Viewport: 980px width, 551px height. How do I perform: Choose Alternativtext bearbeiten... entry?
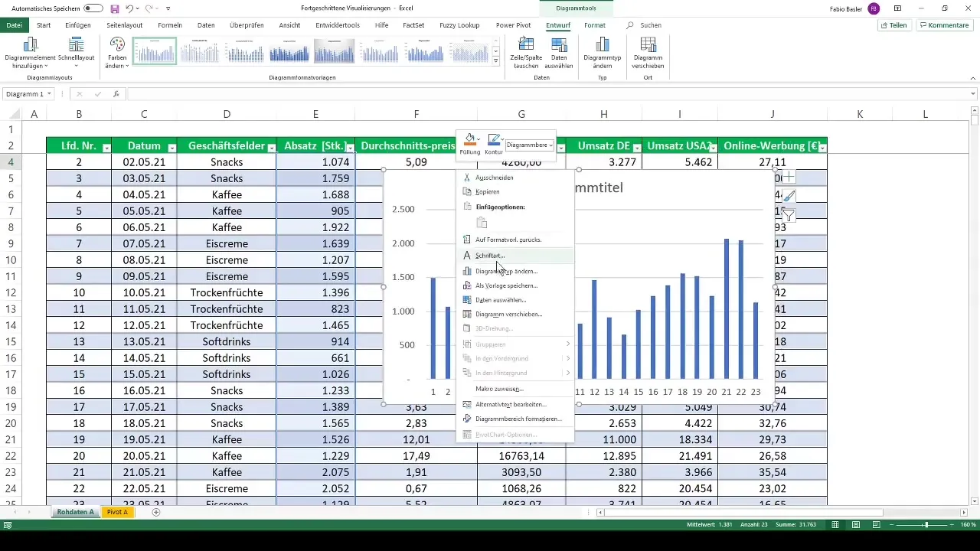pyautogui.click(x=514, y=404)
